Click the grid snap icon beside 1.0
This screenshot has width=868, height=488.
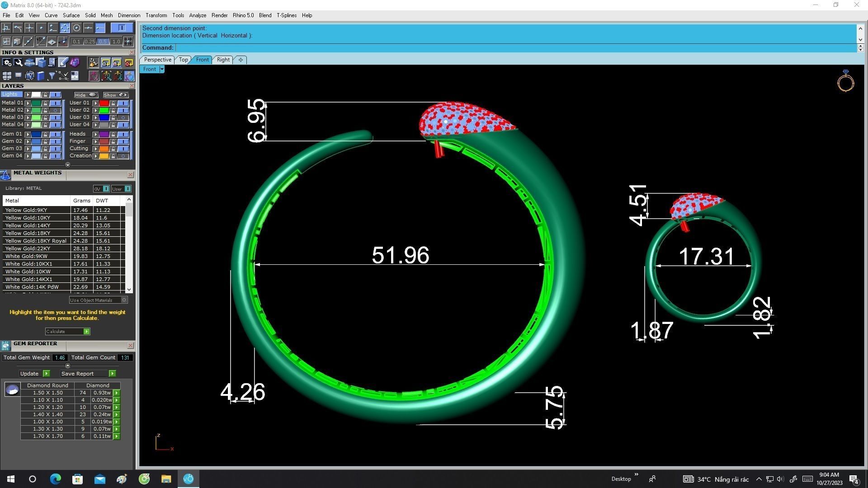[x=128, y=42]
